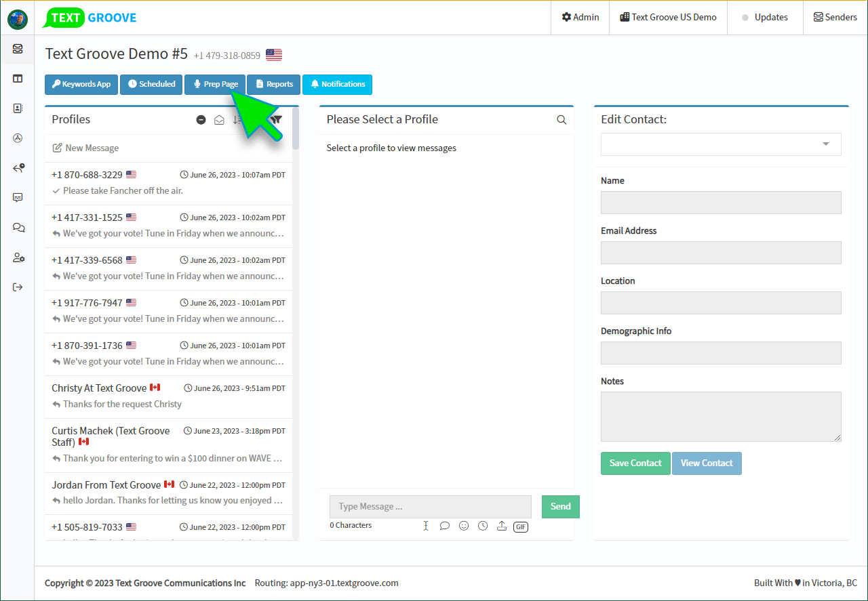Click the upload attachment icon
The width and height of the screenshot is (868, 601).
click(x=502, y=526)
